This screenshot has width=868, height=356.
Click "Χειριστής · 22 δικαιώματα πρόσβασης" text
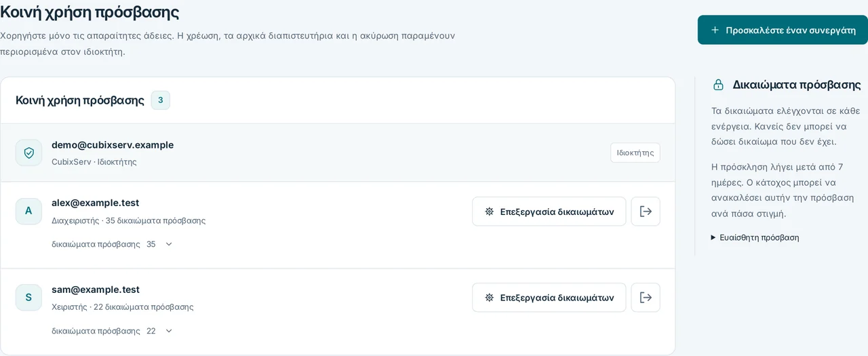(123, 306)
